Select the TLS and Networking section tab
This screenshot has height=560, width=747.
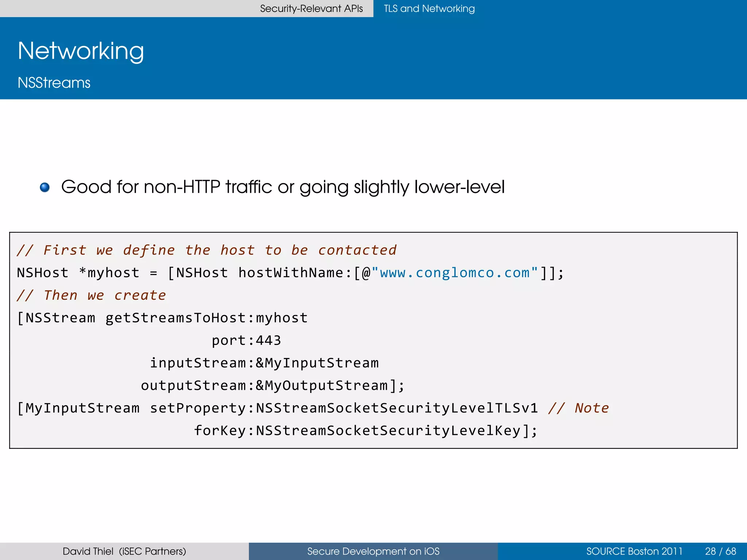click(x=429, y=8)
